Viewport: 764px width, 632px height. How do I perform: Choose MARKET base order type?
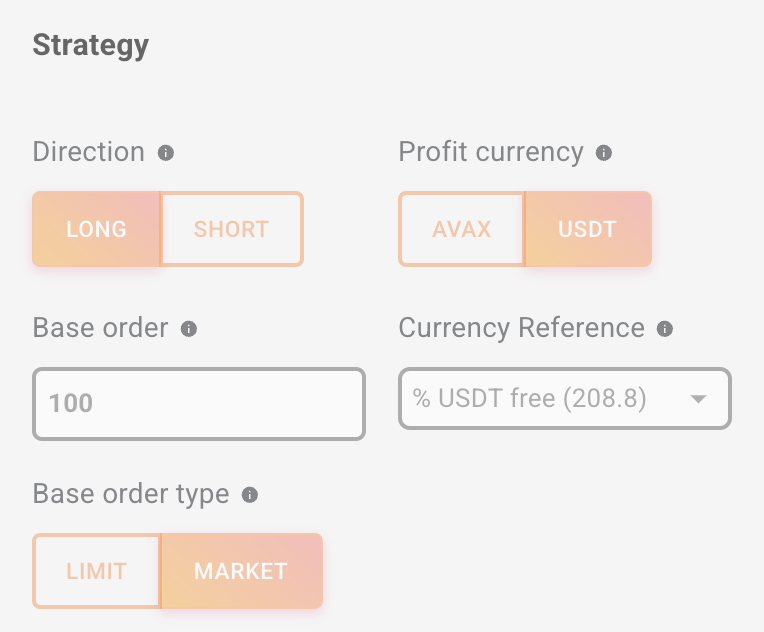241,571
